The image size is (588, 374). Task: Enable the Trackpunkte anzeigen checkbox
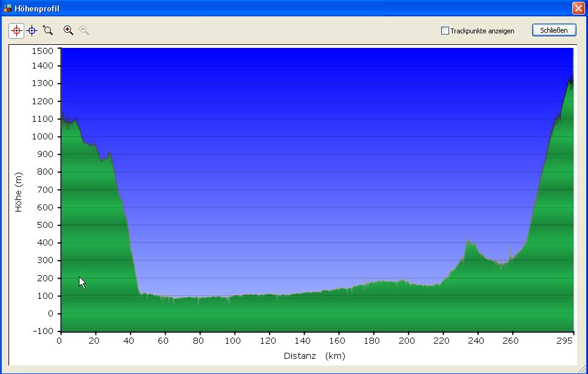(x=445, y=31)
